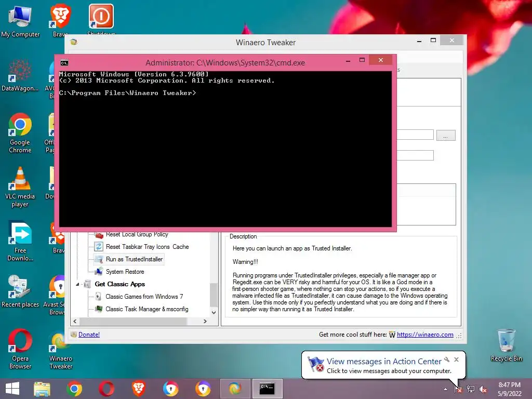Open My Computer desktop icon
The image size is (532, 399).
pyautogui.click(x=20, y=21)
